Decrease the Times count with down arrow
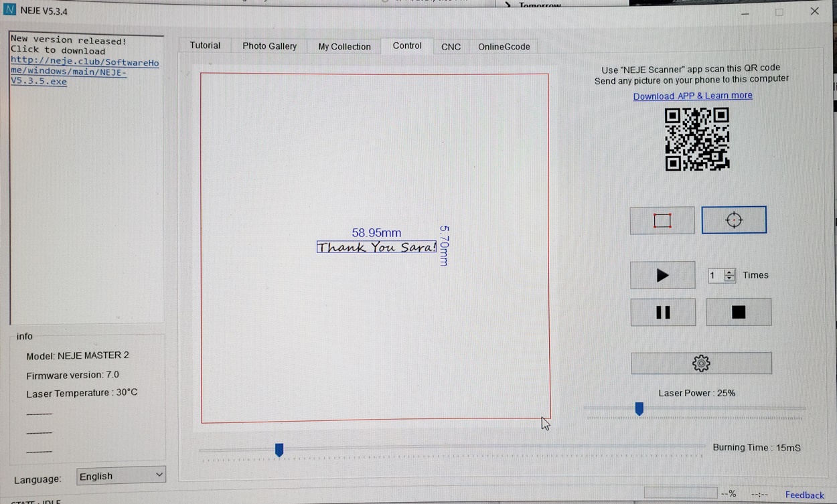The width and height of the screenshot is (837, 504). pos(729,278)
